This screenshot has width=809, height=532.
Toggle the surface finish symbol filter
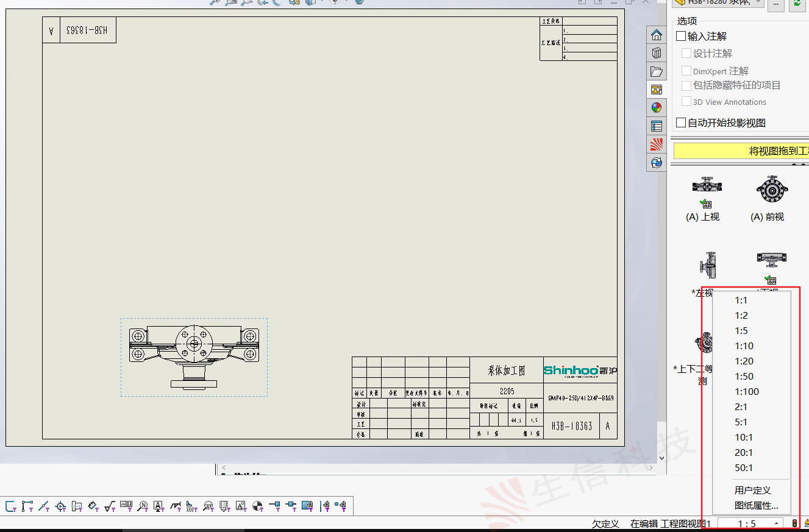109,505
